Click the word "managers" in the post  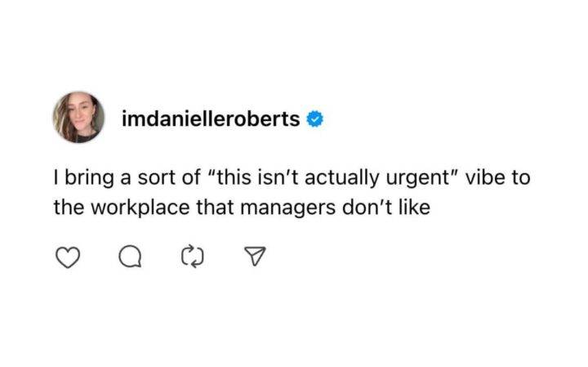point(287,208)
